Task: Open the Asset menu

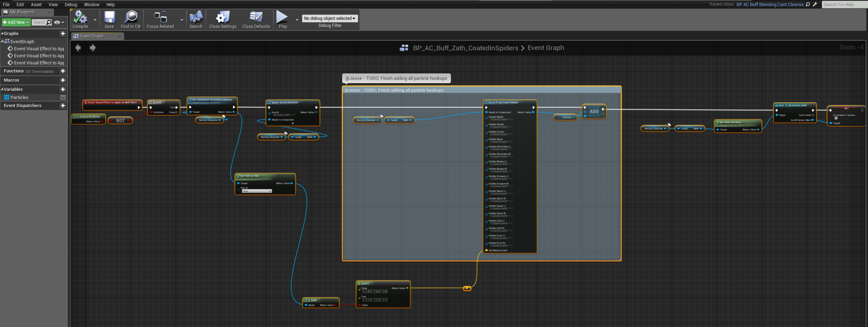Action: (x=36, y=5)
